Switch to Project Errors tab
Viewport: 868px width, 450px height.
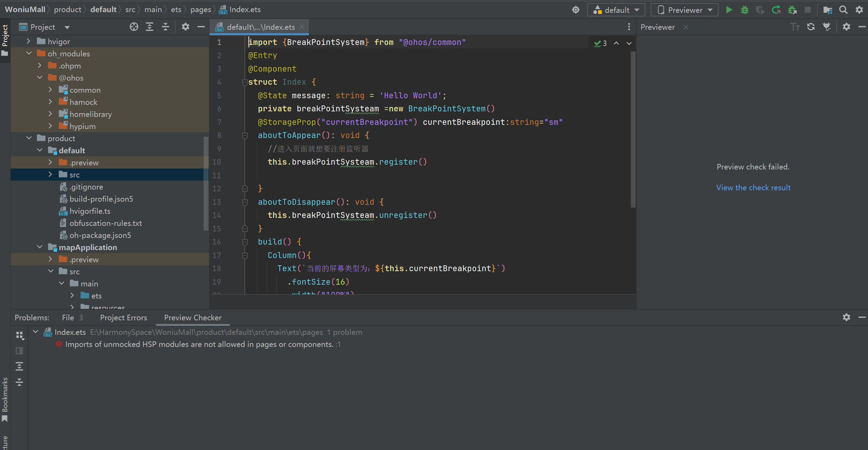click(124, 318)
